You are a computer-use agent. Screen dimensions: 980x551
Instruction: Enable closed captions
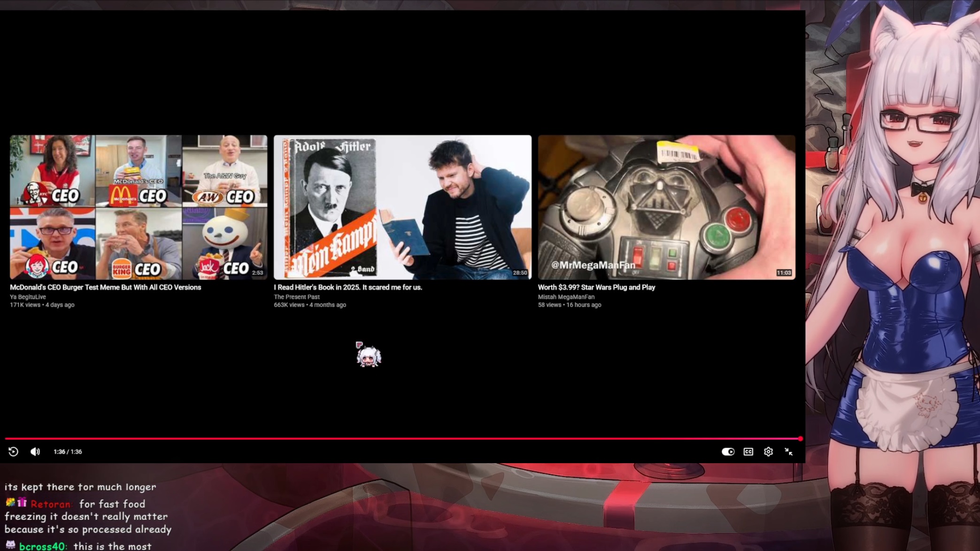point(748,451)
